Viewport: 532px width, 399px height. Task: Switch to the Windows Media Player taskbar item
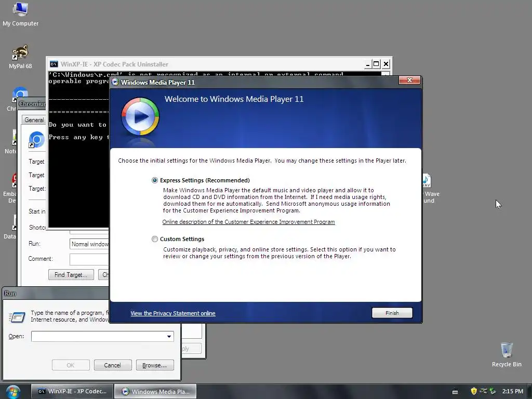click(x=155, y=391)
